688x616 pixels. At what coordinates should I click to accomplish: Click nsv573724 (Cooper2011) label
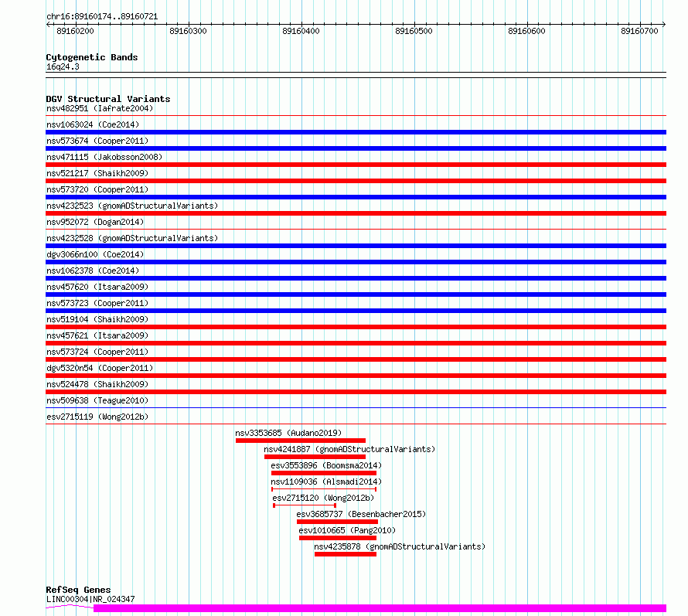pyautogui.click(x=97, y=352)
